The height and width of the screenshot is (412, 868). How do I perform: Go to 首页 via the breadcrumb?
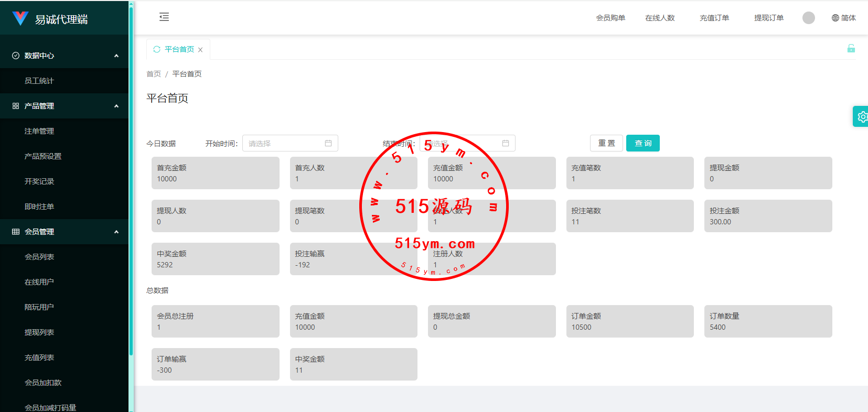(154, 74)
